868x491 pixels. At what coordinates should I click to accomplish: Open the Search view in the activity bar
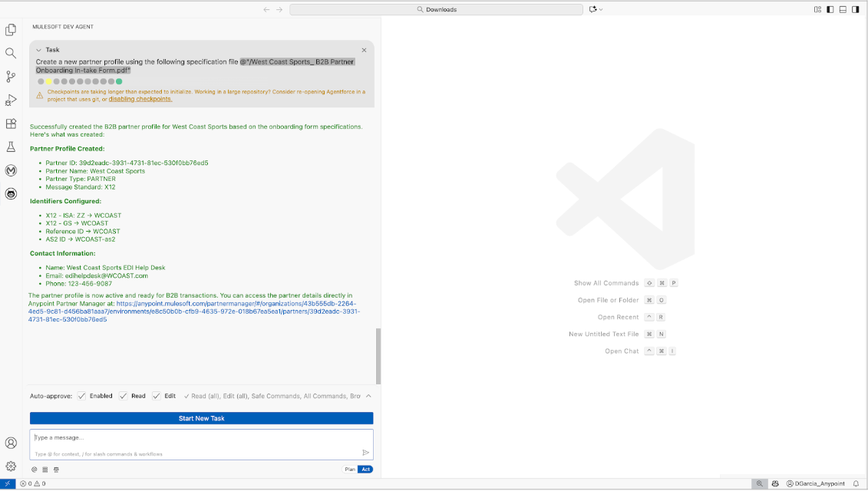(x=11, y=52)
